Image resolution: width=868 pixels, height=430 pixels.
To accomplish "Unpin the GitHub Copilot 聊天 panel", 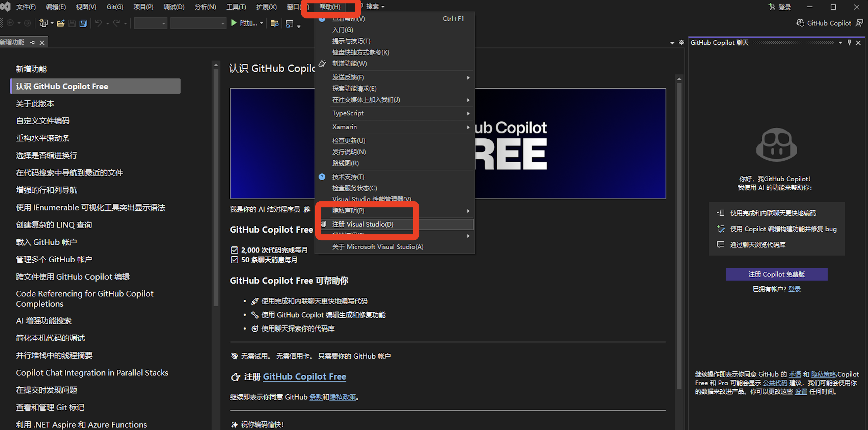I will (849, 42).
